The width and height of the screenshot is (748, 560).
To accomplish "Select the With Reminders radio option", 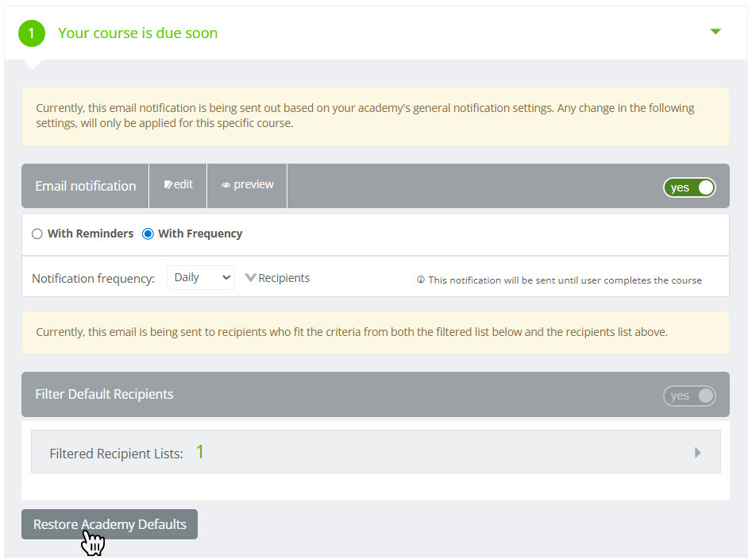I will (37, 234).
